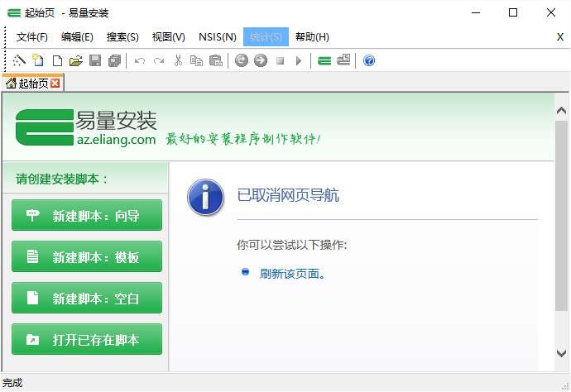This screenshot has width=571, height=392.
Task: Click app icon in title bar
Action: coord(14,12)
